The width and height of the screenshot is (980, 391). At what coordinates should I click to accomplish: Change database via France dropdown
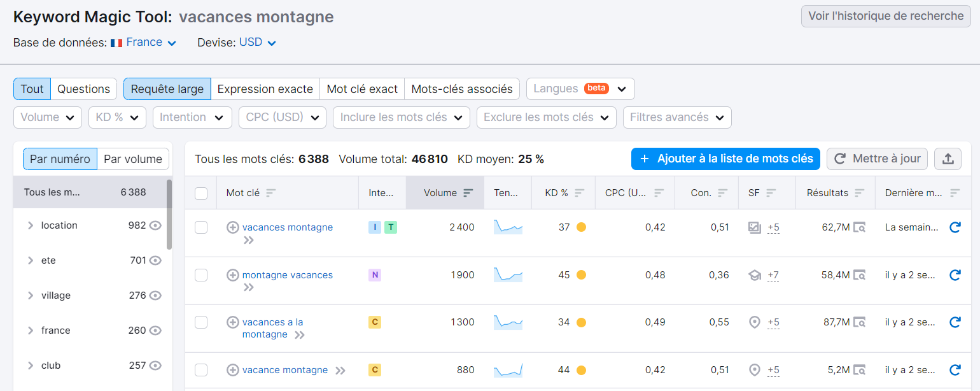pos(151,43)
